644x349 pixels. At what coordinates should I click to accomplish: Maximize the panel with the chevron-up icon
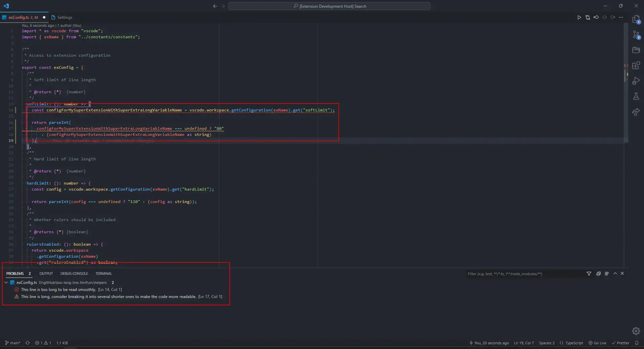tap(615, 274)
